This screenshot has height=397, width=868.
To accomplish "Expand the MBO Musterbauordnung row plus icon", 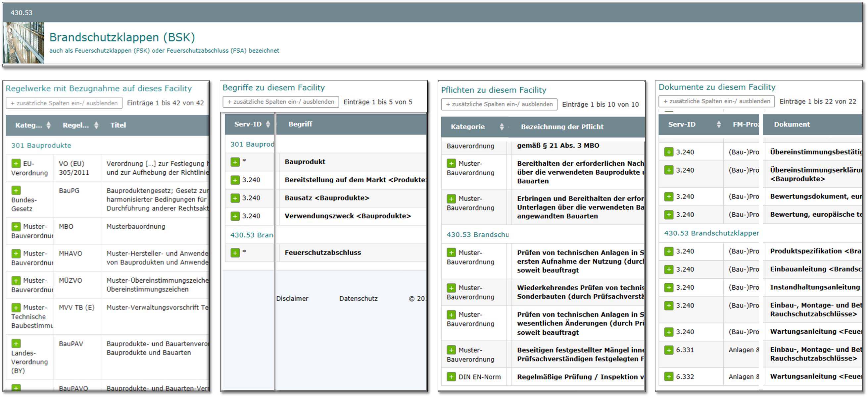I will pos(16,226).
